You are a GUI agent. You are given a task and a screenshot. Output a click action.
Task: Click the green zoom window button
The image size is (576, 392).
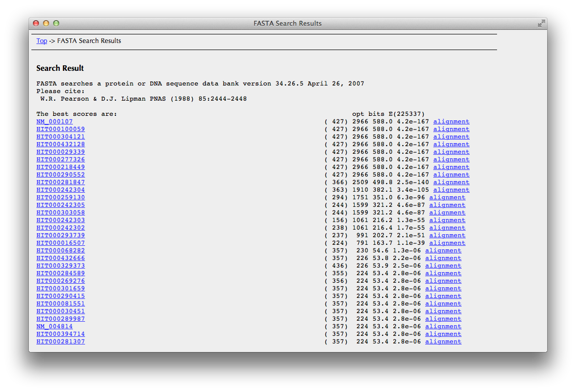coord(56,23)
